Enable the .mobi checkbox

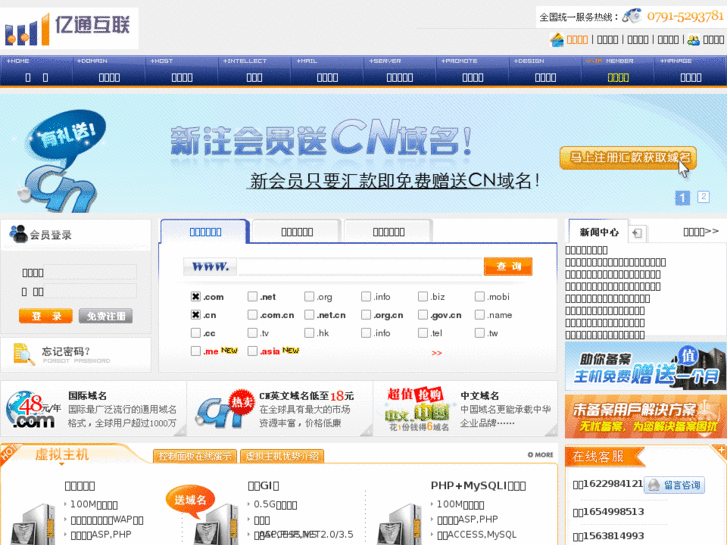pos(480,296)
